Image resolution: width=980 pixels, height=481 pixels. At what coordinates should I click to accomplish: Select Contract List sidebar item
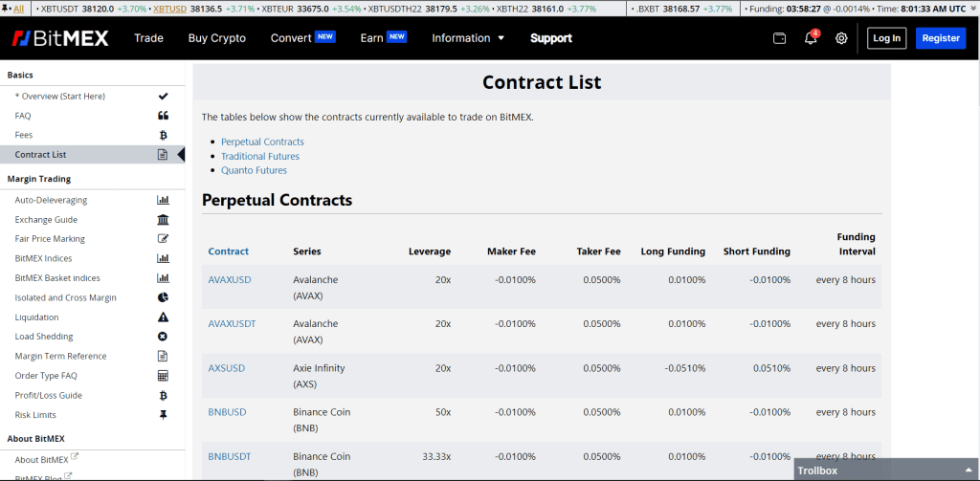click(x=92, y=154)
